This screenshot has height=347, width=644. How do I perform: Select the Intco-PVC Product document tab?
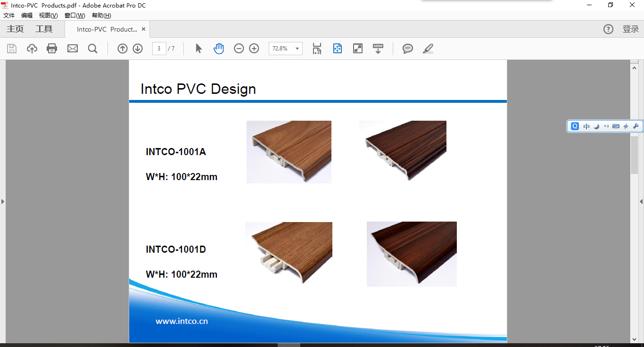[x=107, y=29]
